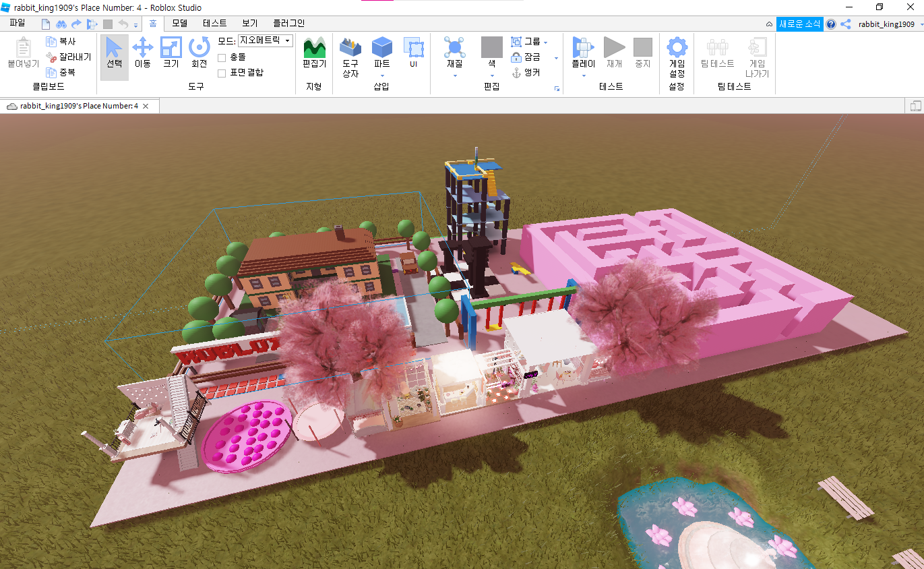
Task: Click the new file quick-access icon
Action: point(47,24)
